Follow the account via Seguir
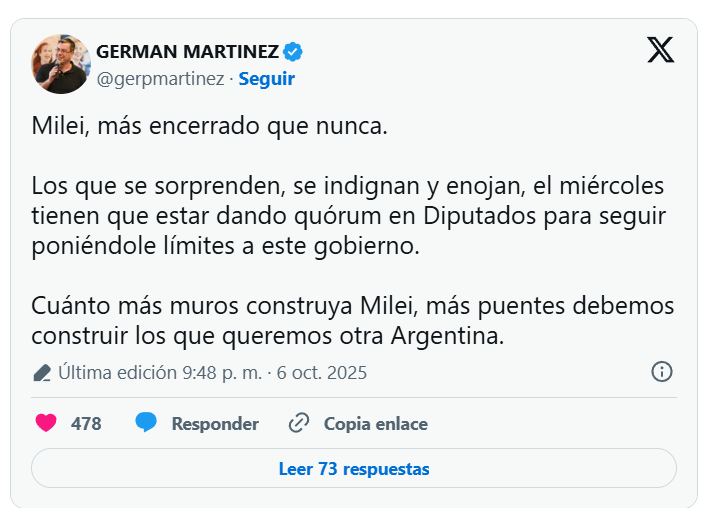Viewport: 706px width, 522px height. [266, 78]
